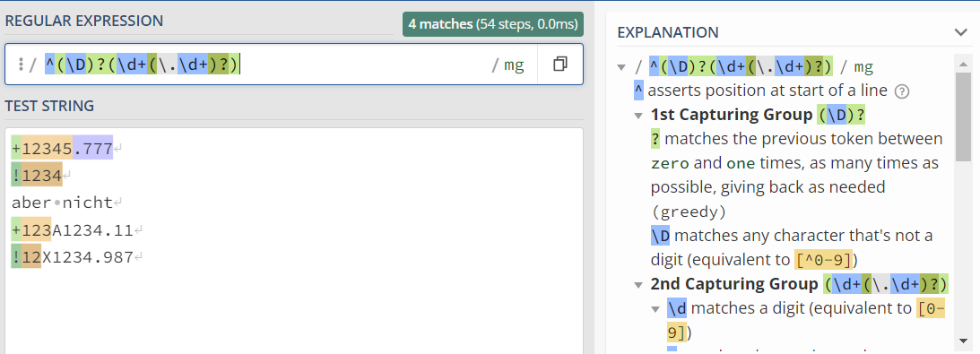Collapse the top-level regex explanation node
This screenshot has height=354, width=980.
pyautogui.click(x=622, y=67)
